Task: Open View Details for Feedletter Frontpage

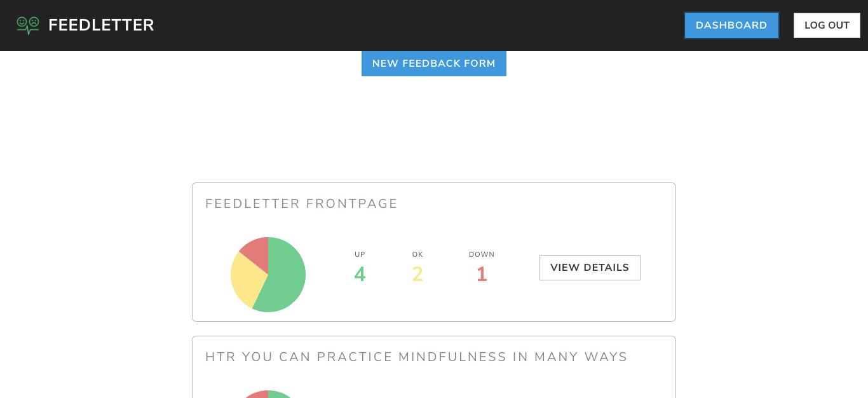Action: (590, 268)
